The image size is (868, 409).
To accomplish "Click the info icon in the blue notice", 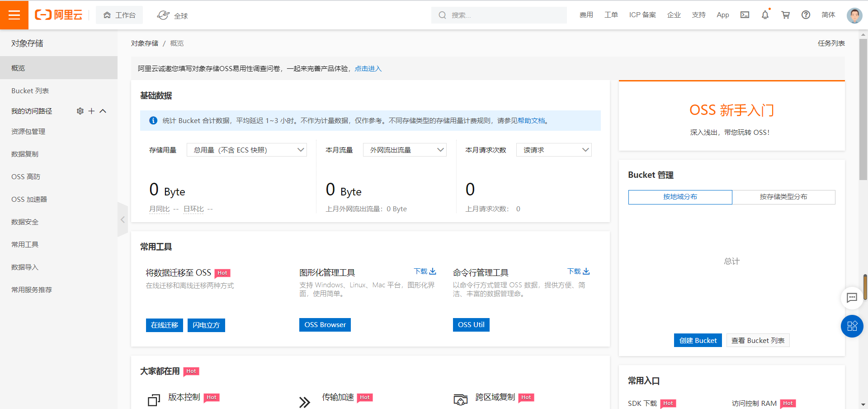I will 153,120.
